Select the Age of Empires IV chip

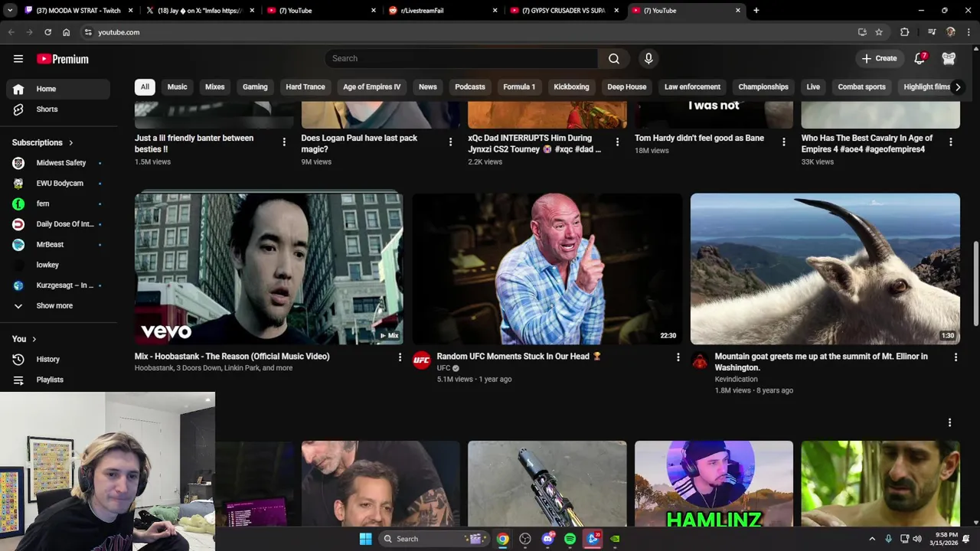[371, 87]
